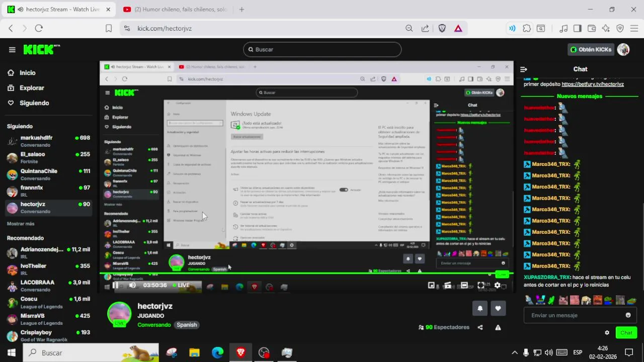Open the Kick hamburger menu
The height and width of the screenshot is (362, 644).
[12, 49]
